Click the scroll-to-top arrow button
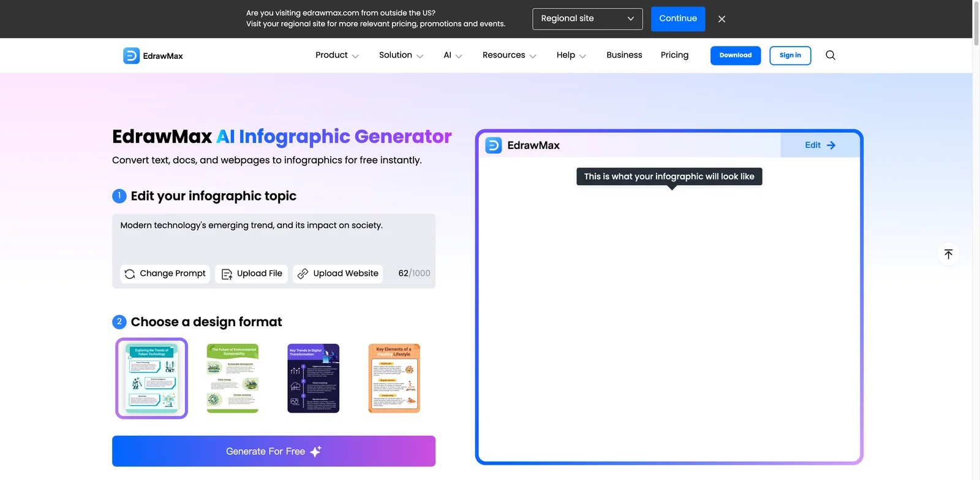The width and height of the screenshot is (980, 480). pyautogui.click(x=948, y=254)
